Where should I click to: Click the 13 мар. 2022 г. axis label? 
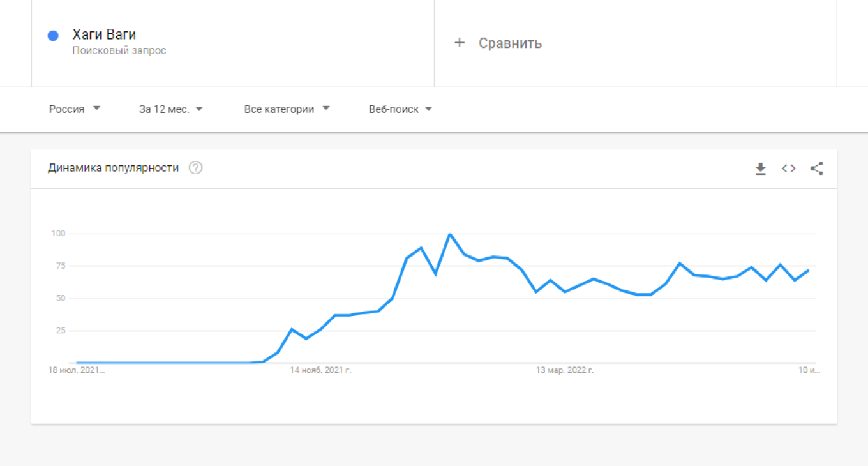pyautogui.click(x=565, y=370)
